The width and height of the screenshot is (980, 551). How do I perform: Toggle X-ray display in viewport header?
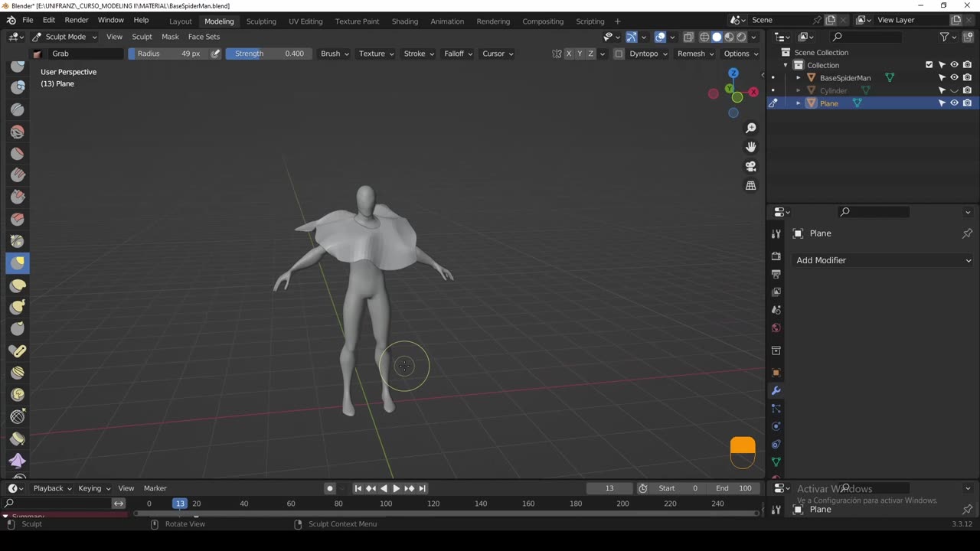tap(689, 37)
